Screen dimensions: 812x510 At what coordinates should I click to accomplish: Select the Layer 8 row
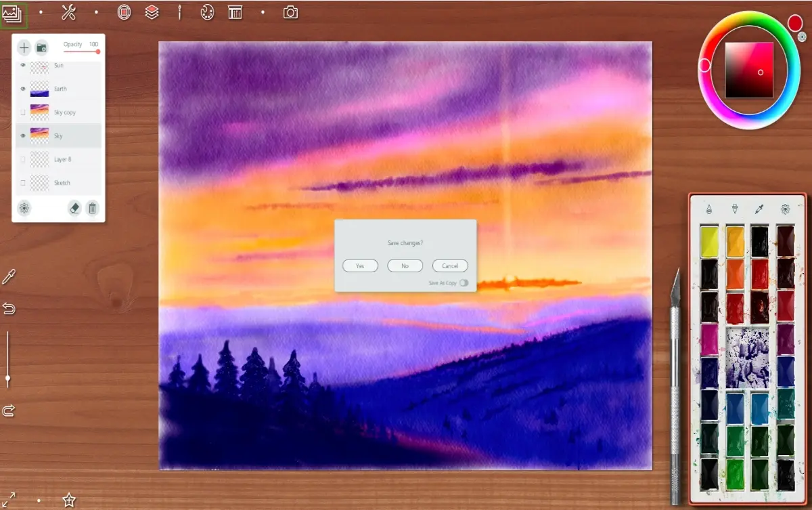pyautogui.click(x=59, y=159)
